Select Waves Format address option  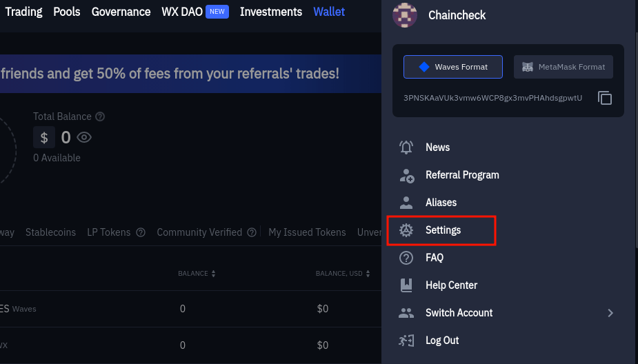(x=453, y=67)
